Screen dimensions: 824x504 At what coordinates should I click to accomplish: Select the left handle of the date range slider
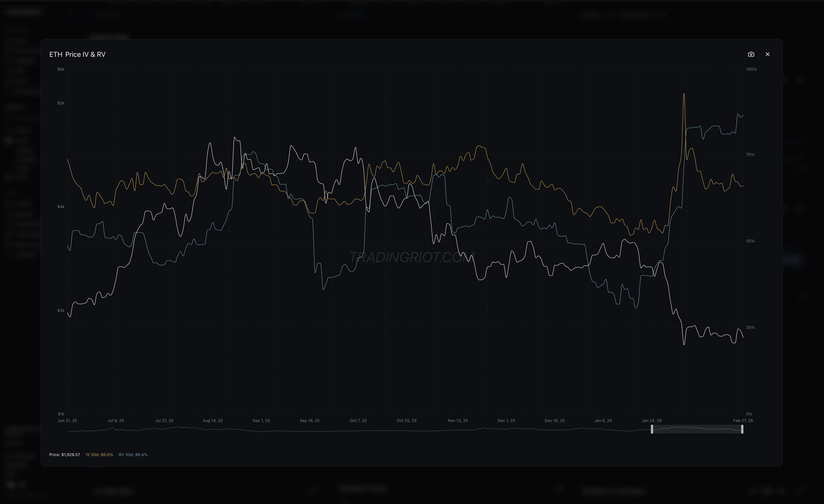pos(652,429)
